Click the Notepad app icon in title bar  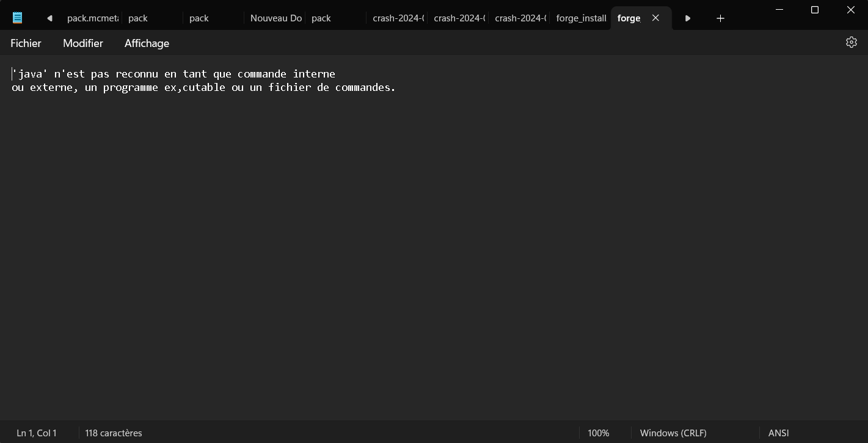[x=18, y=18]
